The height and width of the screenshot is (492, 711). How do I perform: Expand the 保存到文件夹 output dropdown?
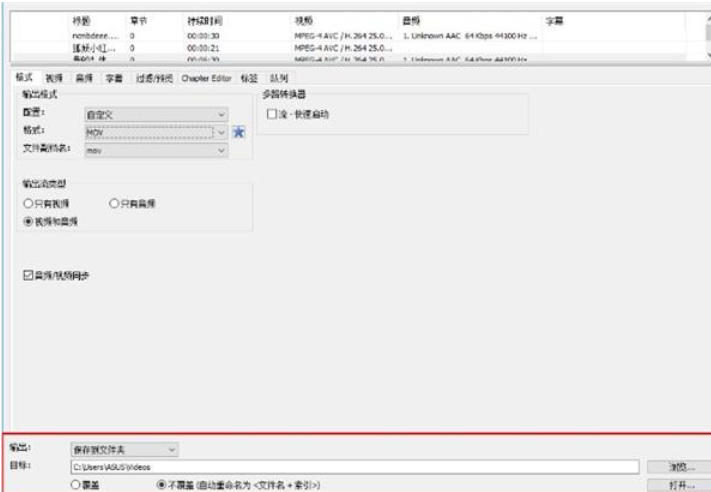123,450
